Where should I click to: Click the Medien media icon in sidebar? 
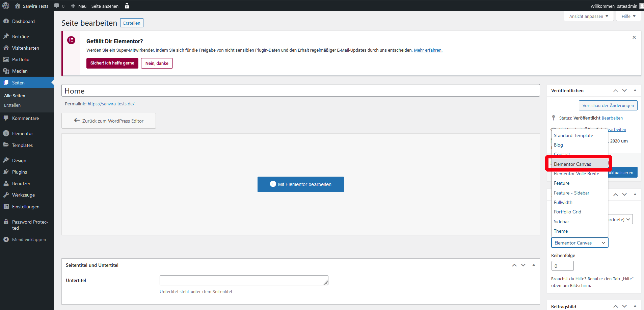pos(6,71)
